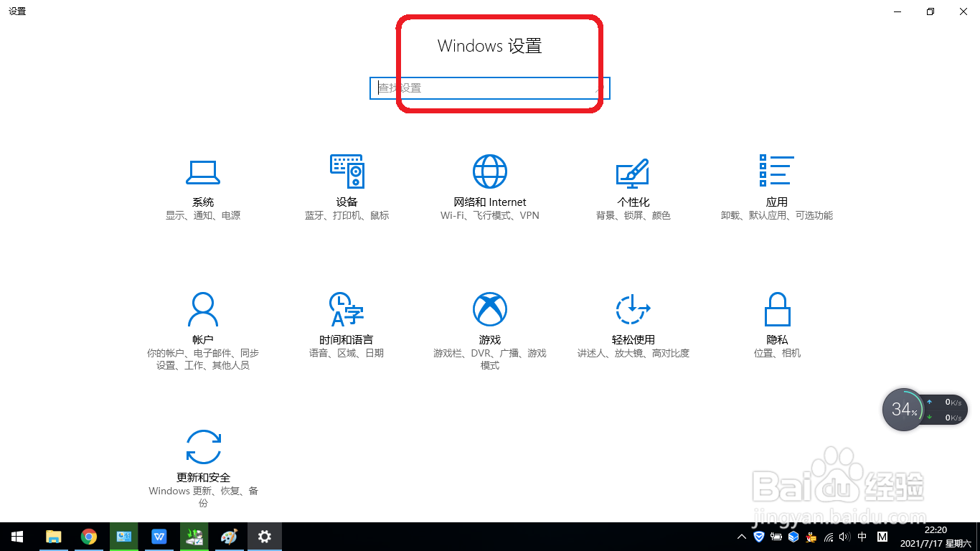Open the 系统 (System) settings category
The image size is (980, 551).
coord(203,188)
